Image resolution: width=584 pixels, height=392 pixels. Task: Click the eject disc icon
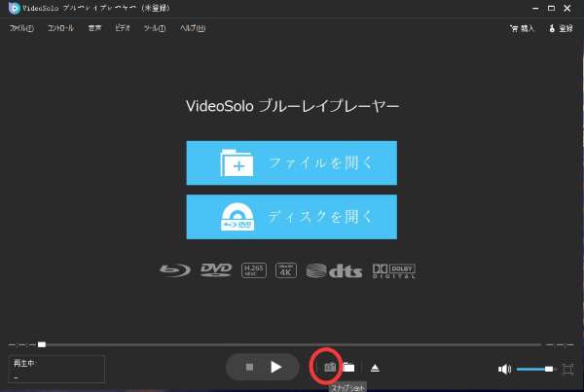[x=375, y=368]
